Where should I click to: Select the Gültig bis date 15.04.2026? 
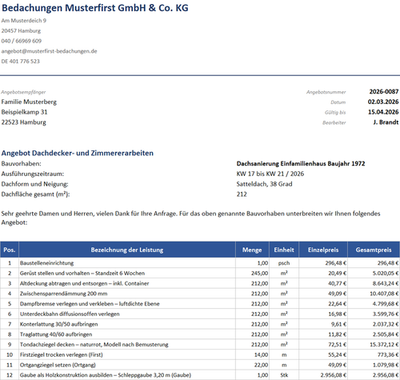click(x=383, y=112)
